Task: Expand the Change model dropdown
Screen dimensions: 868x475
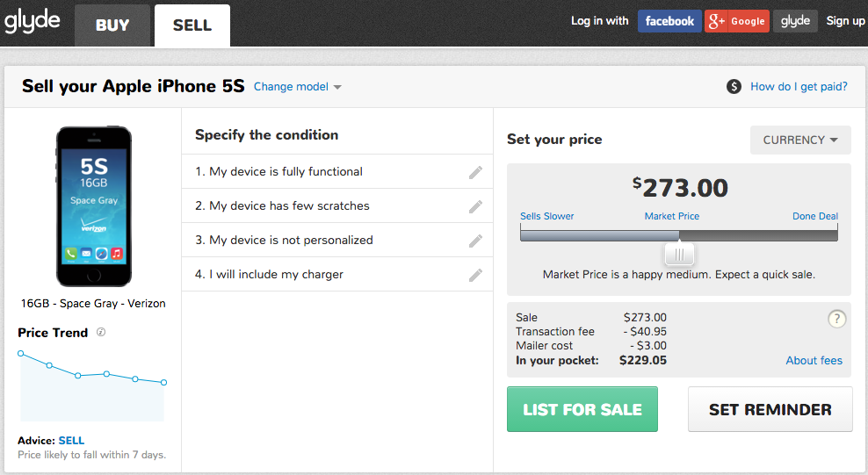Action: pyautogui.click(x=297, y=87)
